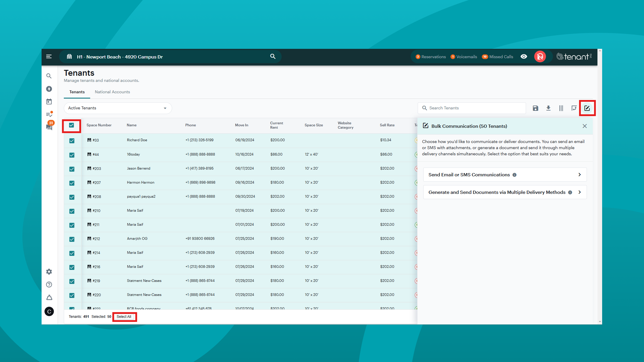This screenshot has width=644, height=362.
Task: Click the column filter icon in toolbar
Action: point(560,108)
